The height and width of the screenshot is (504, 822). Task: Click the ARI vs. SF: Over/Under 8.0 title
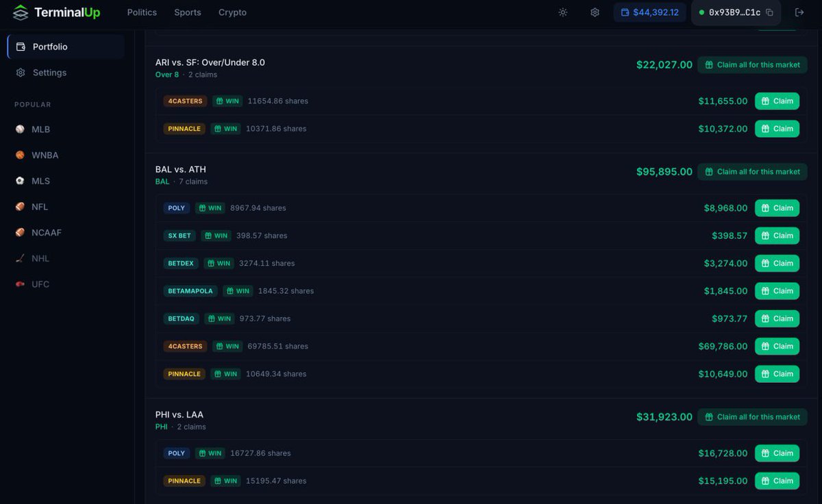pyautogui.click(x=210, y=62)
